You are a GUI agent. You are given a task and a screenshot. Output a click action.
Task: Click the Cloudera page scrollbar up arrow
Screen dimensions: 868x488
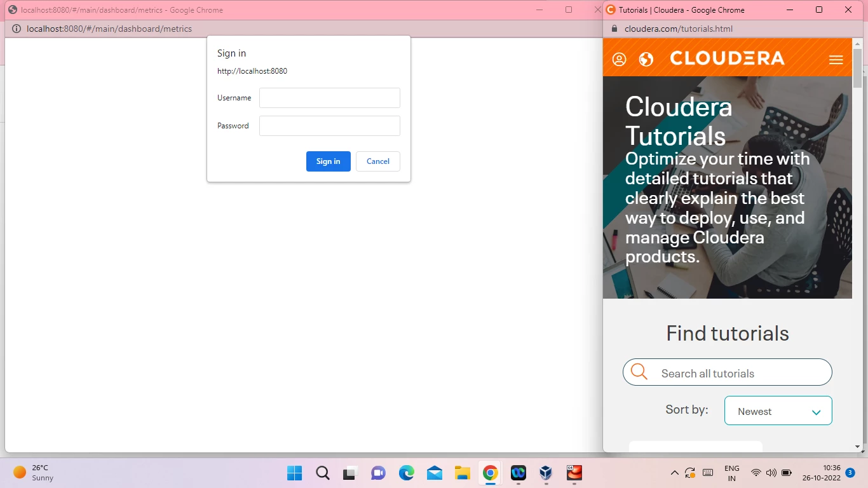coord(857,43)
